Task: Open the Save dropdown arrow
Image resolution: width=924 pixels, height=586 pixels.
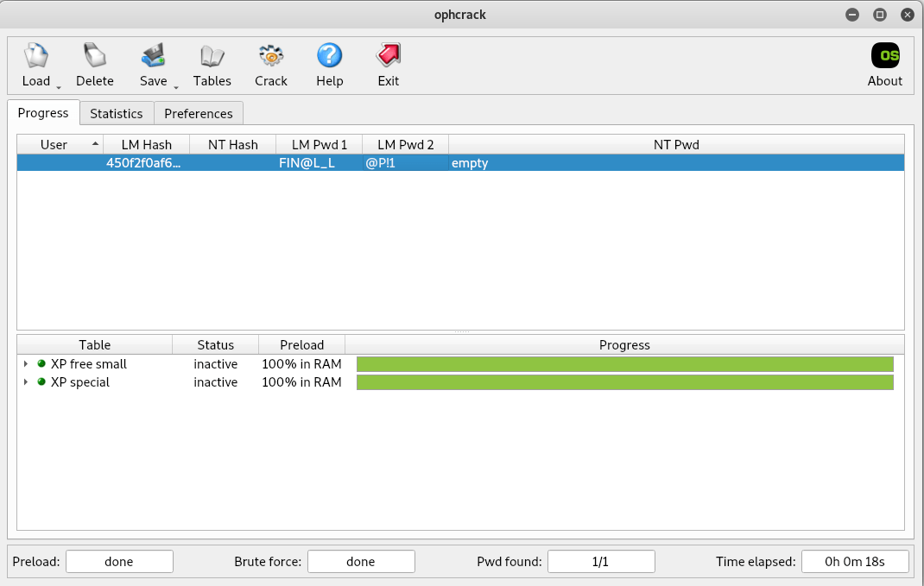Action: (x=175, y=88)
